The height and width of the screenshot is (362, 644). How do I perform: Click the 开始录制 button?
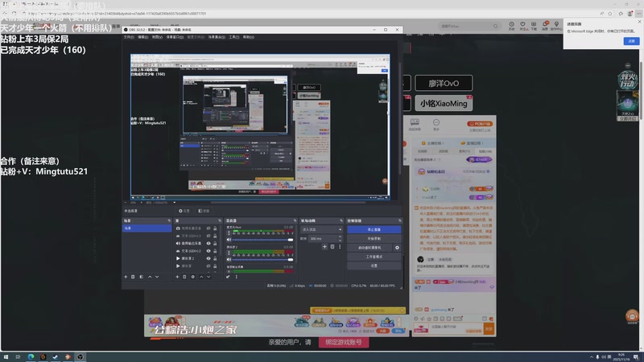pyautogui.click(x=374, y=238)
